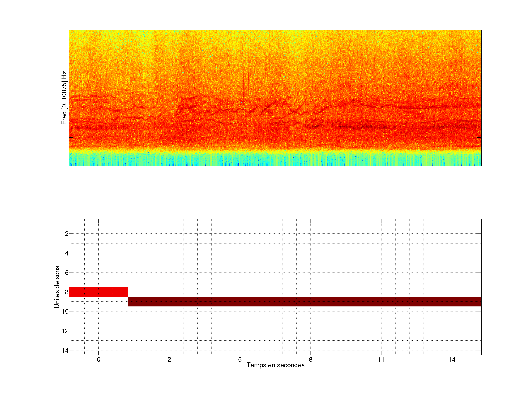
Task: Click x-axis tick label 11
Action: 381,359
